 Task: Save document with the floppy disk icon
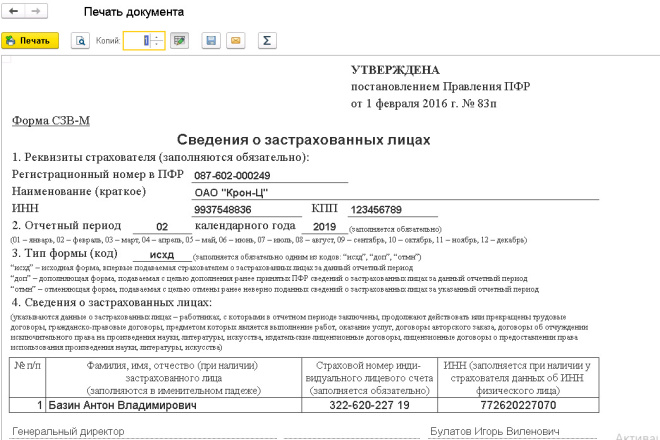coord(211,41)
